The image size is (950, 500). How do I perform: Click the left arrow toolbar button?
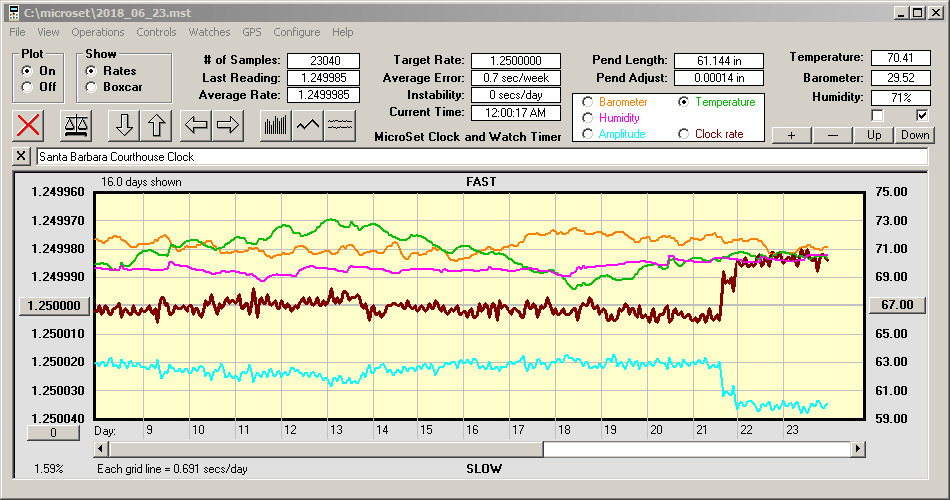[196, 125]
